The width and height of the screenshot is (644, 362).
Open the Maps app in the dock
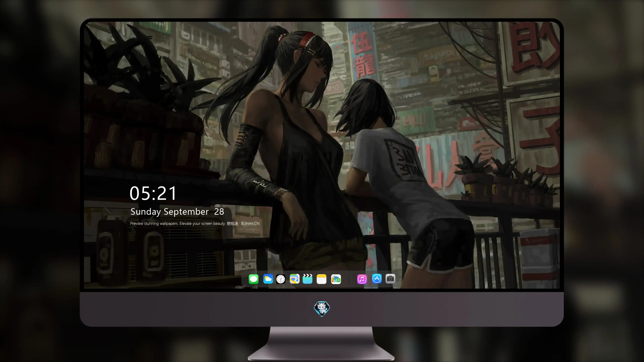[294, 279]
